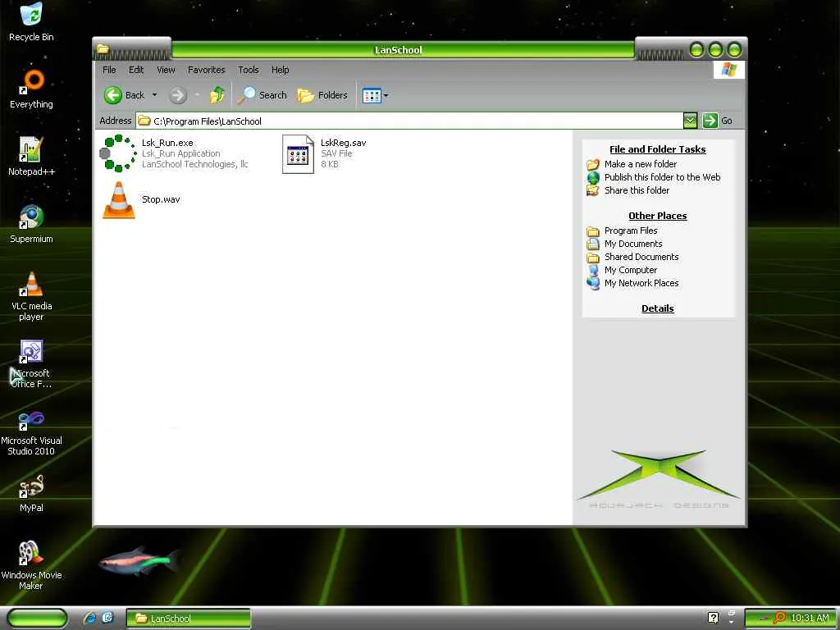Launch Supermium browser shortcut

[x=32, y=225]
